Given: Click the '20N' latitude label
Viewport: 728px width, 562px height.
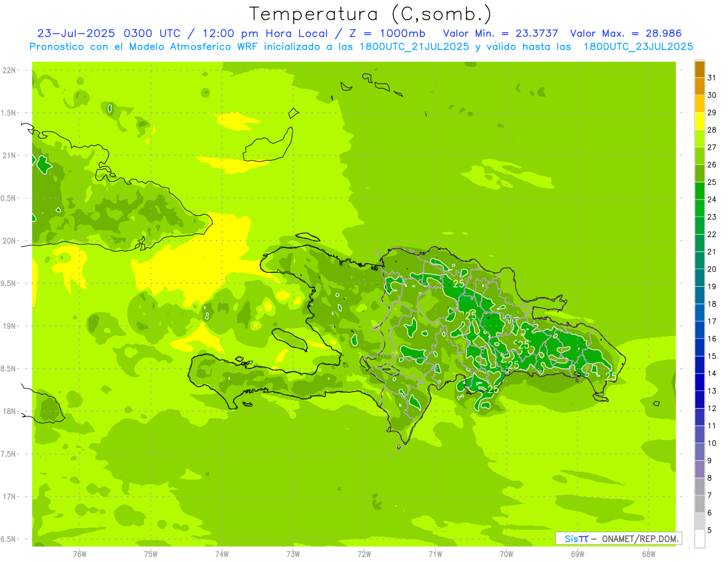Looking at the screenshot, I should [10, 241].
